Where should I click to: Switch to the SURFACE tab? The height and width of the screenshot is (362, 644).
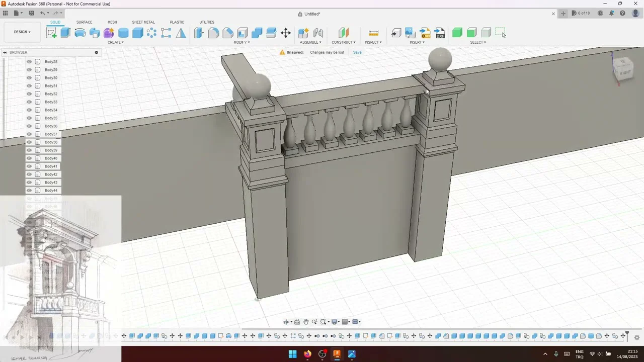84,22
